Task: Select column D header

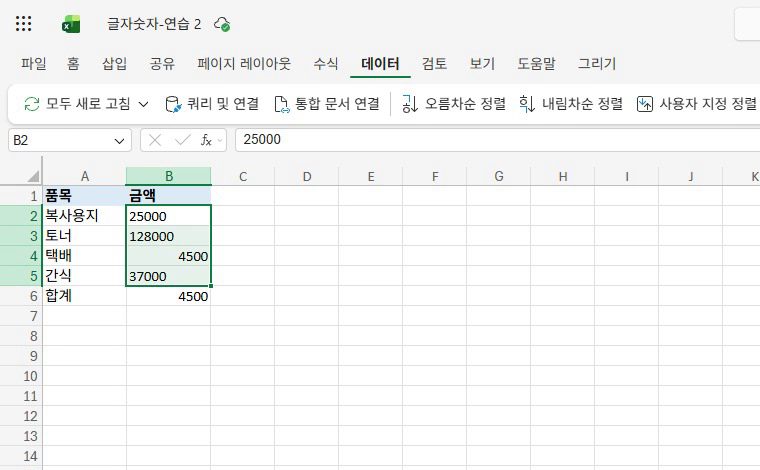Action: (x=307, y=176)
